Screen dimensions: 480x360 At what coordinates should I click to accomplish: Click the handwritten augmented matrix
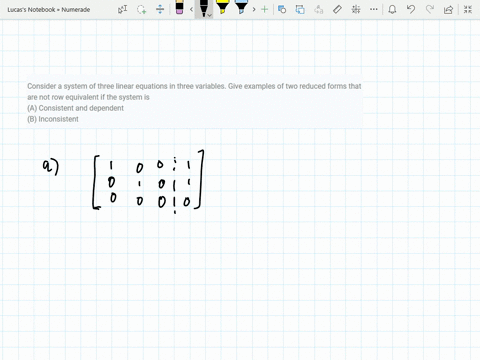[x=148, y=181]
